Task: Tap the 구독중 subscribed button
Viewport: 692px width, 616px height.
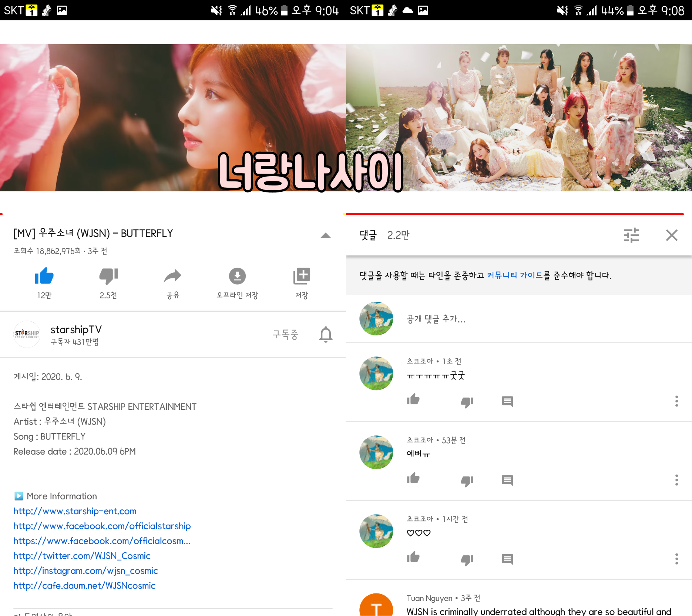Action: click(285, 335)
